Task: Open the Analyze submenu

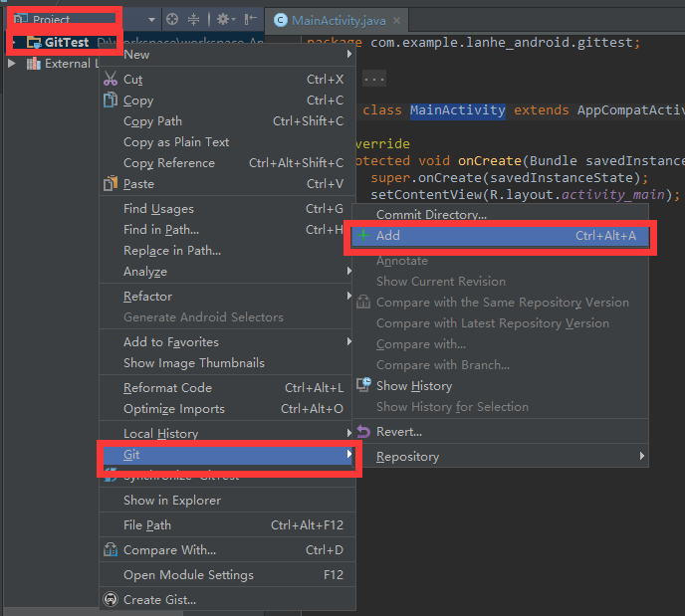Action: pyautogui.click(x=226, y=272)
